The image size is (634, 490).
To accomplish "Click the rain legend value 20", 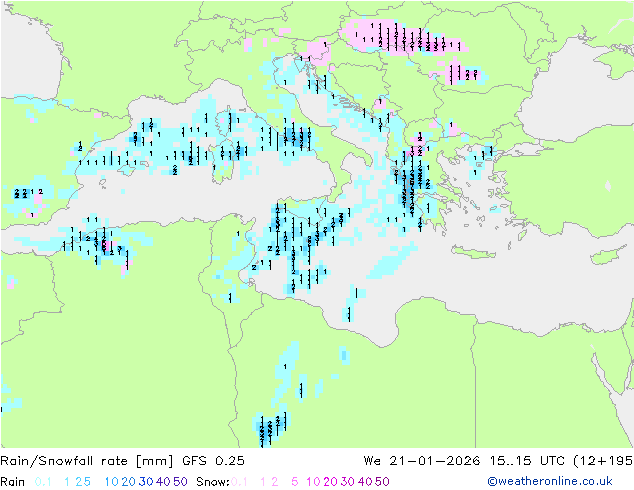I will (x=128, y=482).
